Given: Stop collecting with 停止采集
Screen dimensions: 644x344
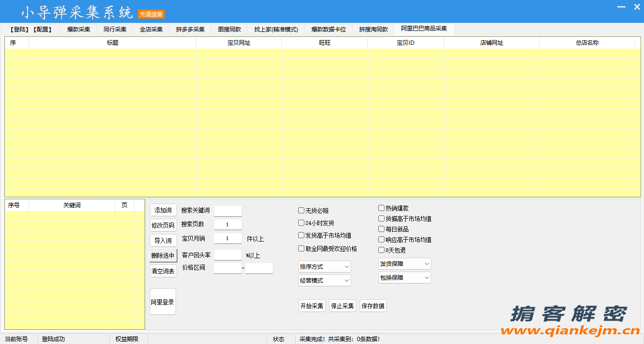Looking at the screenshot, I should (343, 306).
